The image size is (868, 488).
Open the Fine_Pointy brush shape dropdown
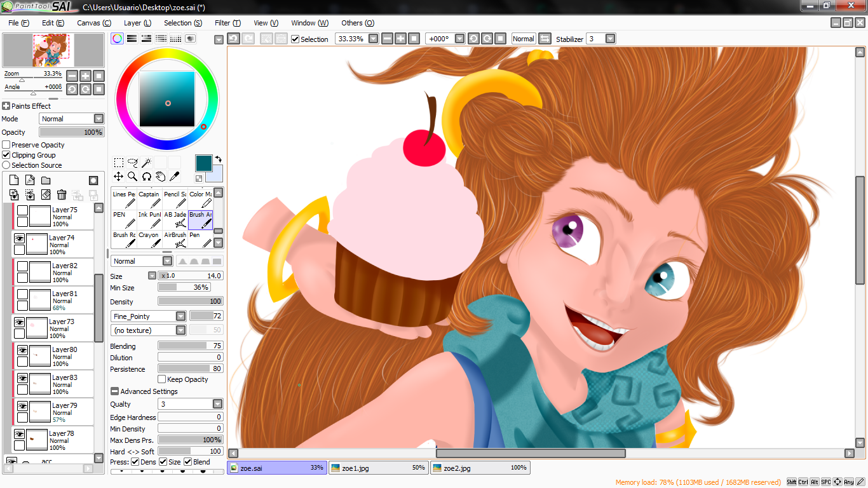pyautogui.click(x=181, y=316)
